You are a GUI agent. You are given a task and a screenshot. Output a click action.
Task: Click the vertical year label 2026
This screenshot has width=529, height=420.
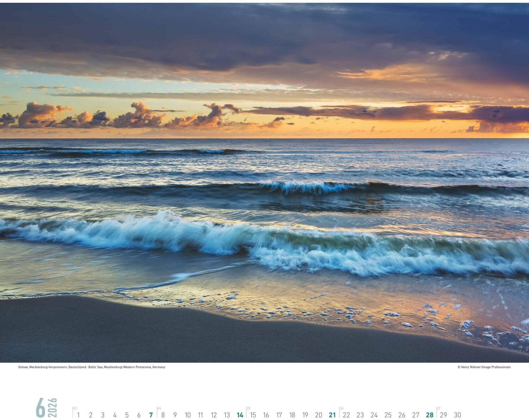(x=53, y=408)
